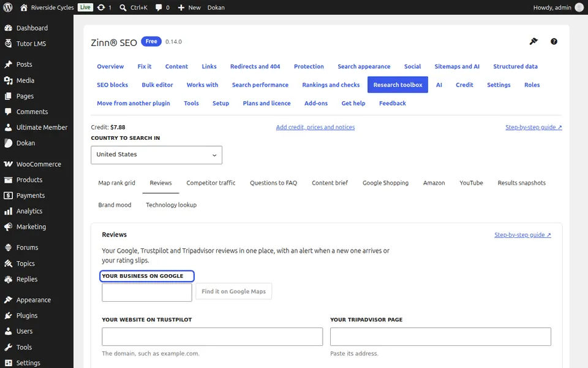Open the Get help tab

pos(353,103)
